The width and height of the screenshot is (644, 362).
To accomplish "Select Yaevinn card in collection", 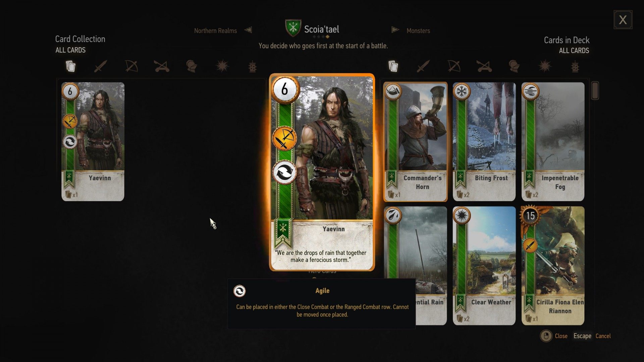I will point(93,141).
